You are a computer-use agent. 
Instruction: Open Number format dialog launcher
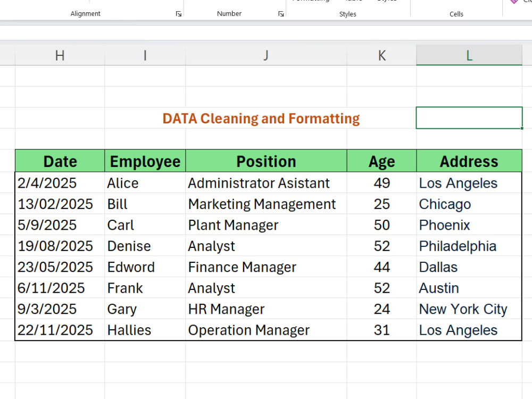(281, 14)
